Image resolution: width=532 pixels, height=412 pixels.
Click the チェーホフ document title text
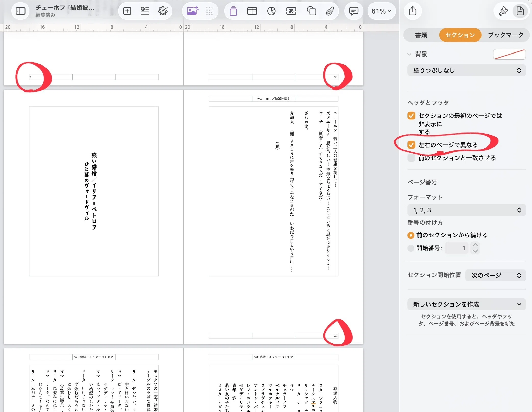click(x=65, y=8)
